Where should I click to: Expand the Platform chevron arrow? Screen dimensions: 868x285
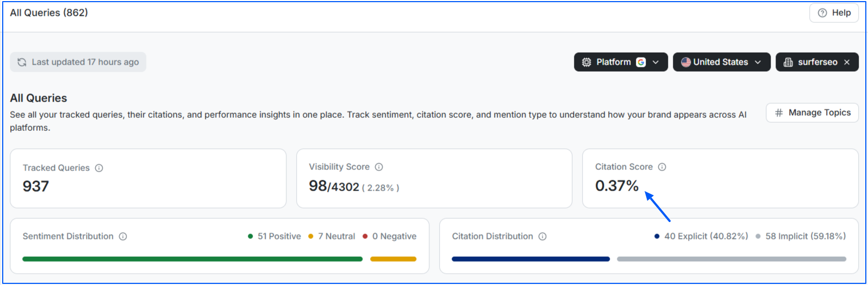655,62
